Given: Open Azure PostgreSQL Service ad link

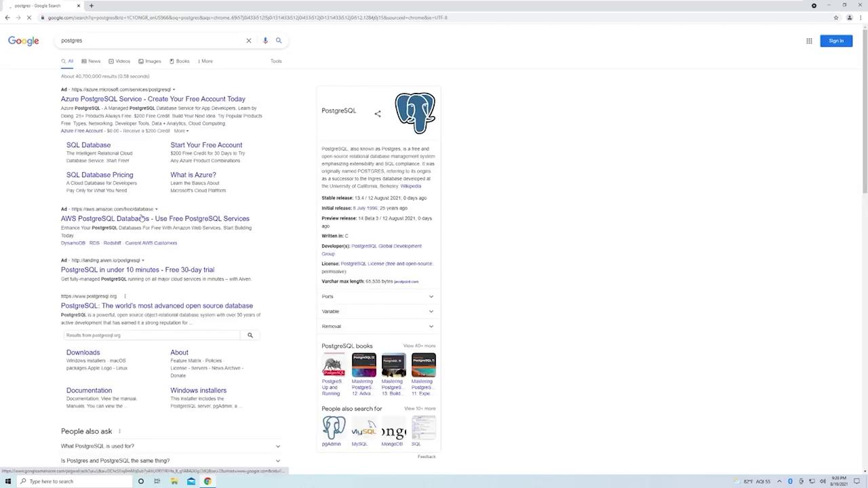Looking at the screenshot, I should click(x=153, y=99).
